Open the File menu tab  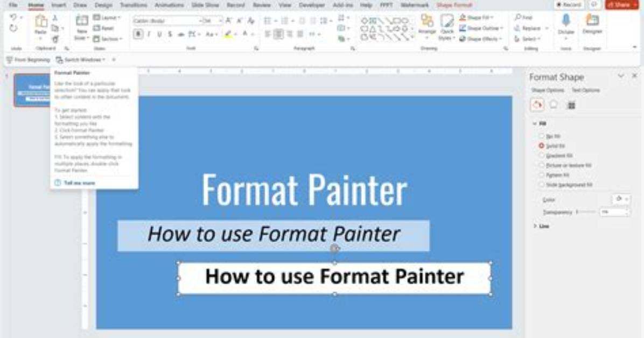13,5
